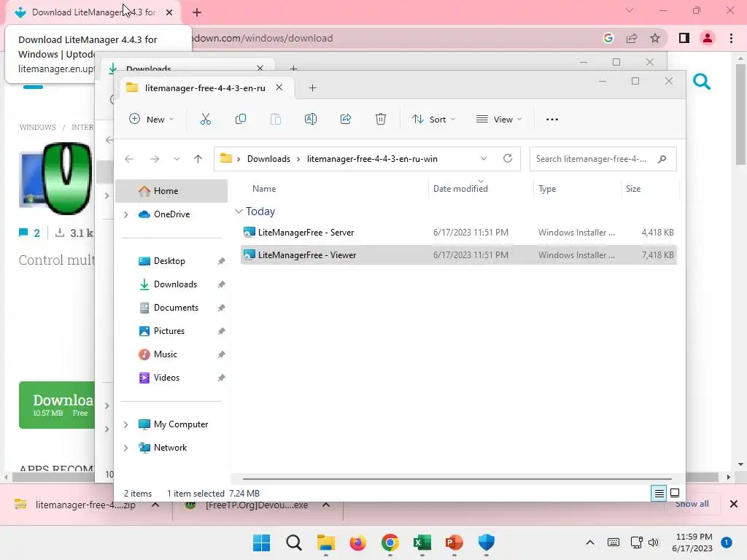Click the Google icon in address bar
The height and width of the screenshot is (560, 747).
608,38
